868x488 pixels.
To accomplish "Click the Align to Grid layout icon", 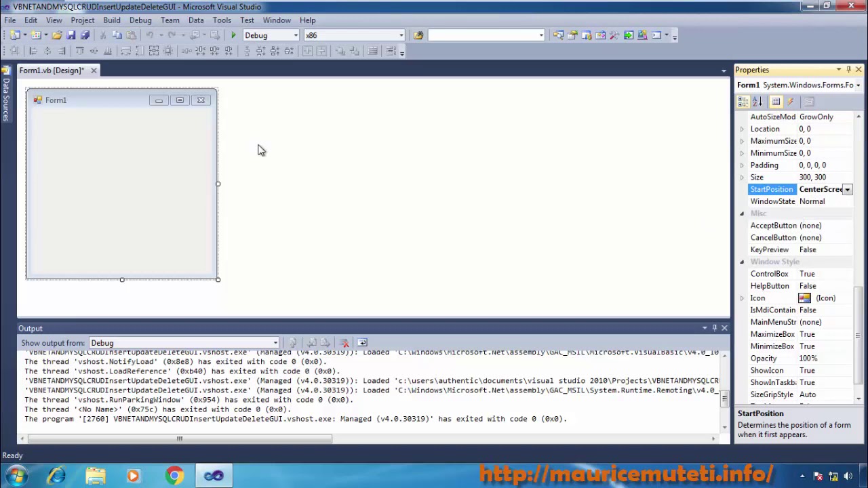I will pos(15,51).
